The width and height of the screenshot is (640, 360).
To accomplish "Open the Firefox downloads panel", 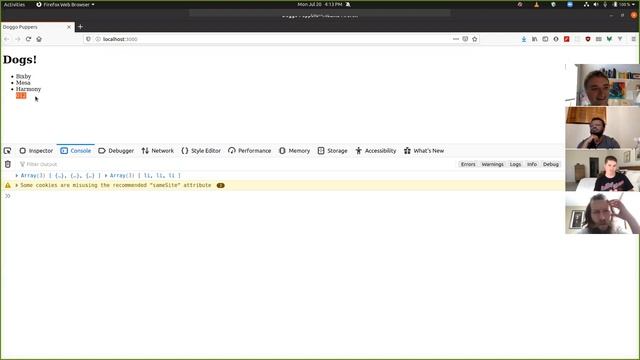I will 524,39.
